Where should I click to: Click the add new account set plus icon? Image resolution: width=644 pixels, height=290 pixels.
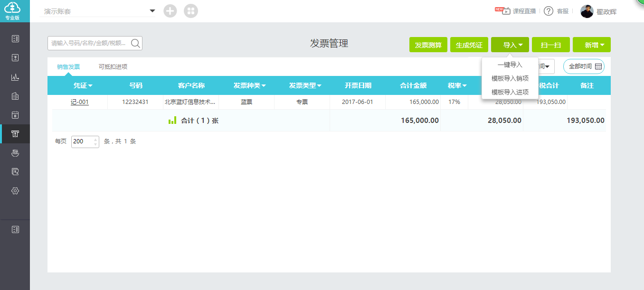(x=170, y=10)
